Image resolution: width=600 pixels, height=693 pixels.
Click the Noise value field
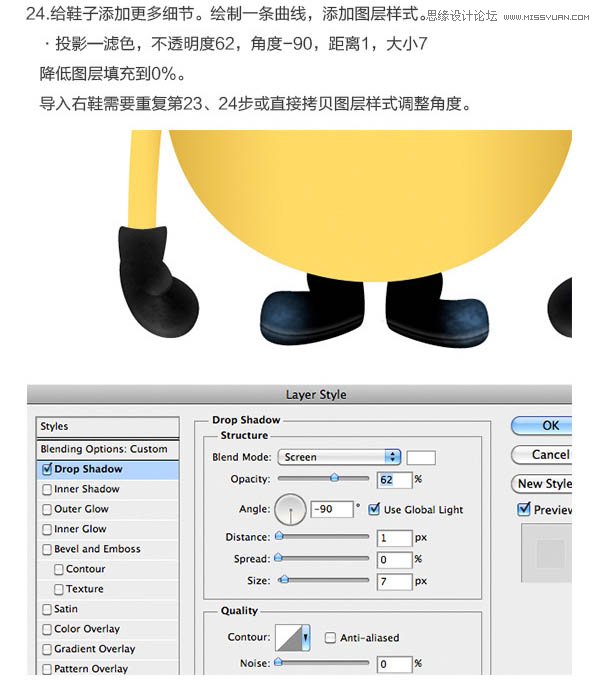point(395,664)
